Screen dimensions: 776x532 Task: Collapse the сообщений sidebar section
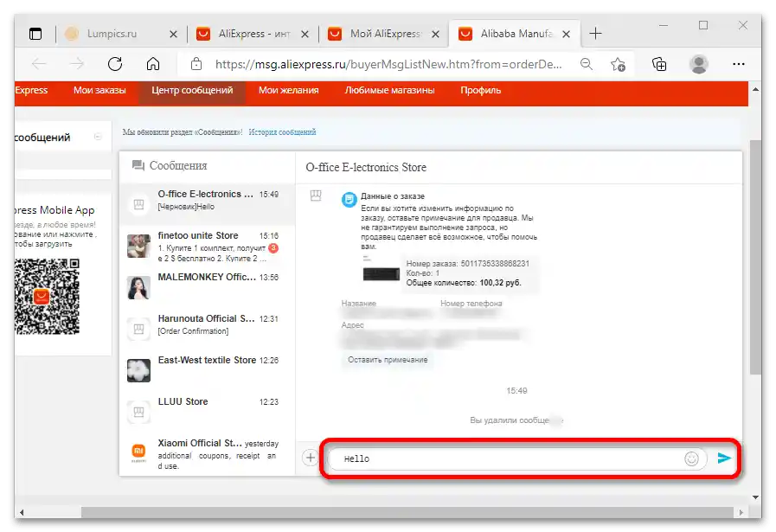tap(98, 137)
